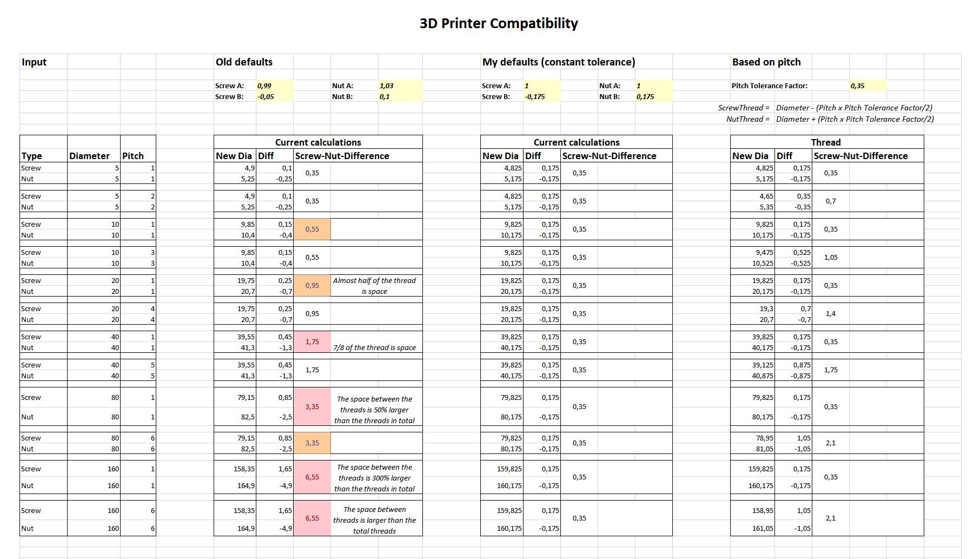The height and width of the screenshot is (559, 980).
Task: Click the first Screw type cell for diameter 5
Action: (31, 168)
